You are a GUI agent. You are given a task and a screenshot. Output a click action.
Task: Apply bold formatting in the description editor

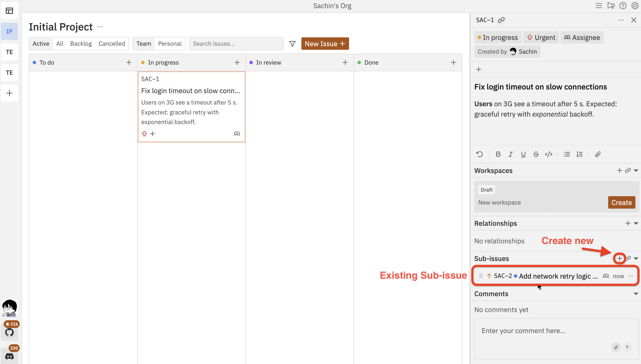click(x=498, y=154)
